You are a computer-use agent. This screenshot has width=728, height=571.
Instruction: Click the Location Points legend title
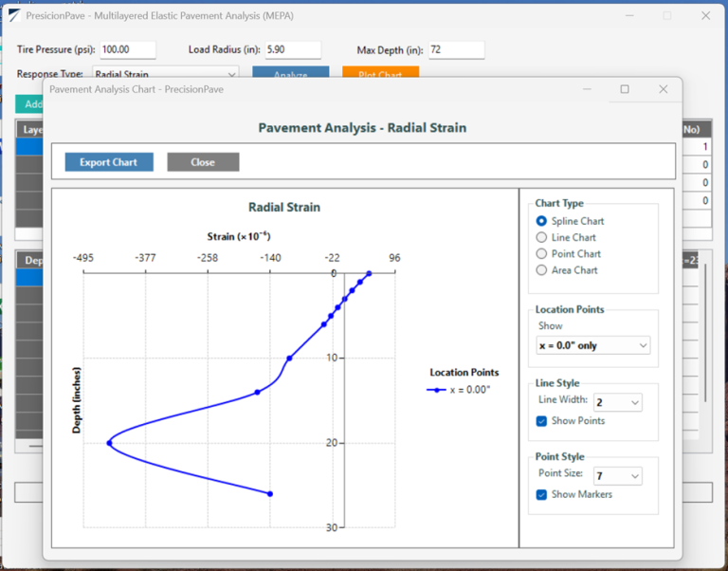[x=464, y=373]
